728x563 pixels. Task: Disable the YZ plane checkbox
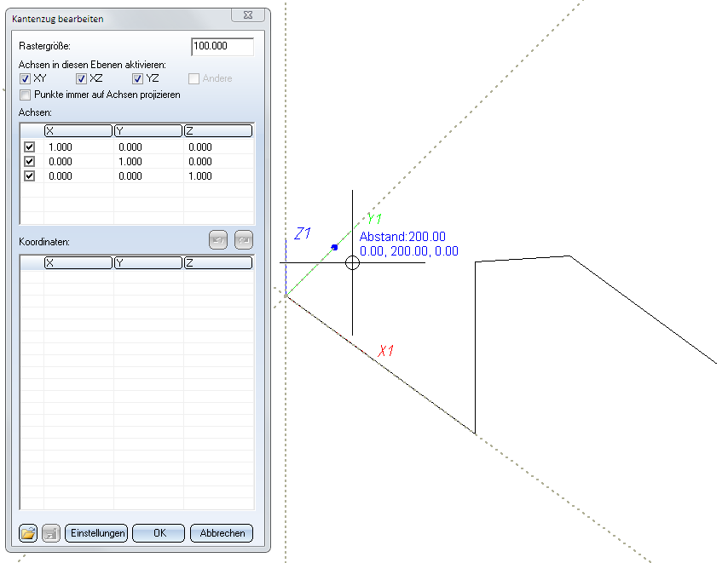(138, 79)
